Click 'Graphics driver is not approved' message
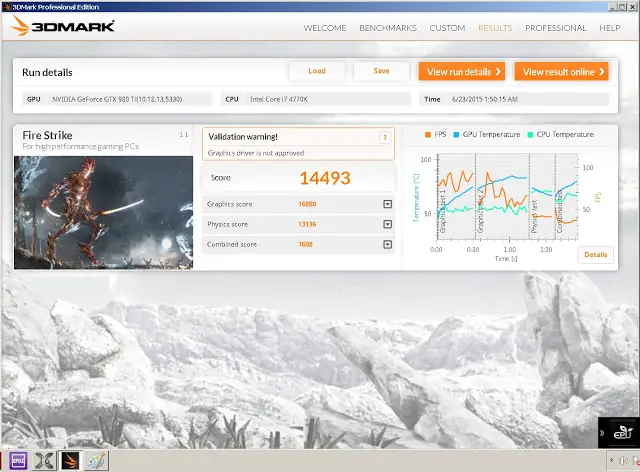The width and height of the screenshot is (640, 472). [x=256, y=153]
